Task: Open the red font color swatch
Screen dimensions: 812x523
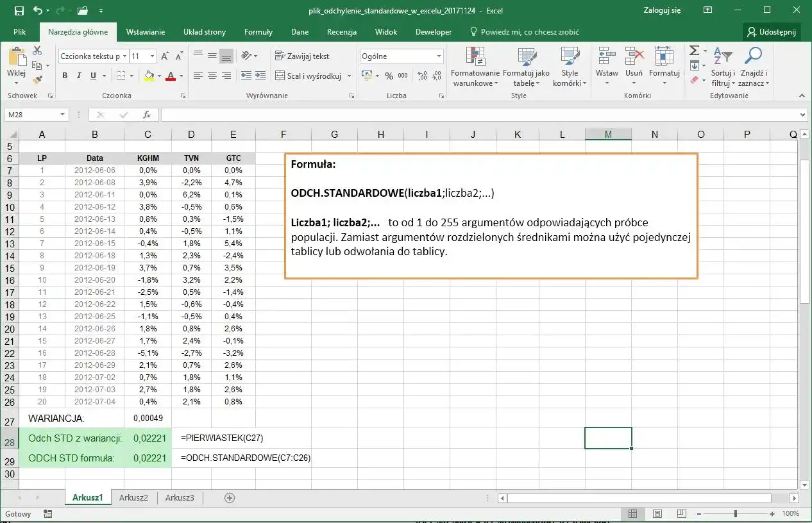Action: tap(171, 76)
